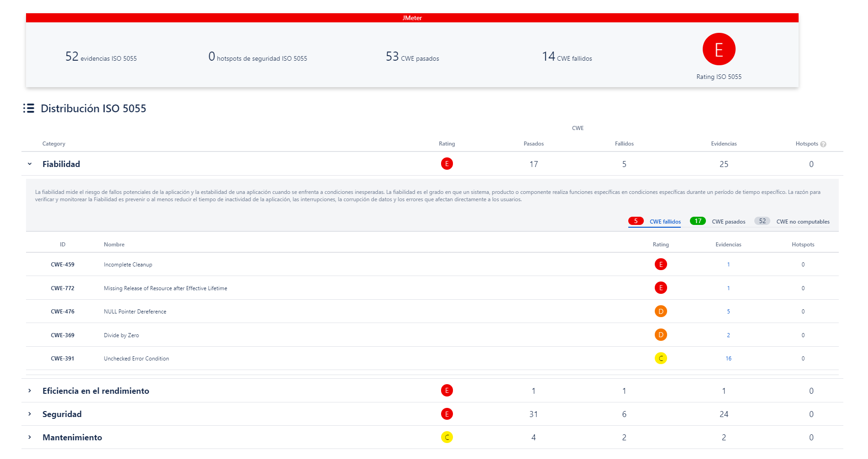Open evidence count 16 for CWE-391

(728, 359)
